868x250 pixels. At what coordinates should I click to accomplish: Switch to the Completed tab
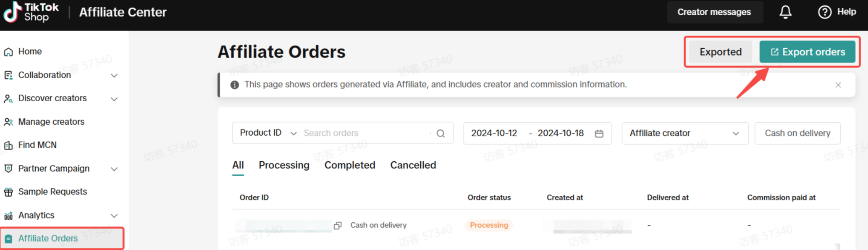point(349,165)
